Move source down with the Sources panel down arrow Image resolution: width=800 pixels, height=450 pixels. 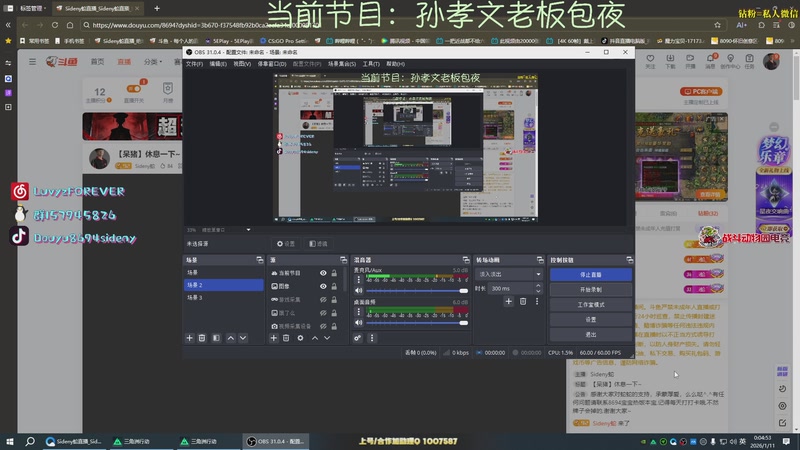pyautogui.click(x=327, y=338)
